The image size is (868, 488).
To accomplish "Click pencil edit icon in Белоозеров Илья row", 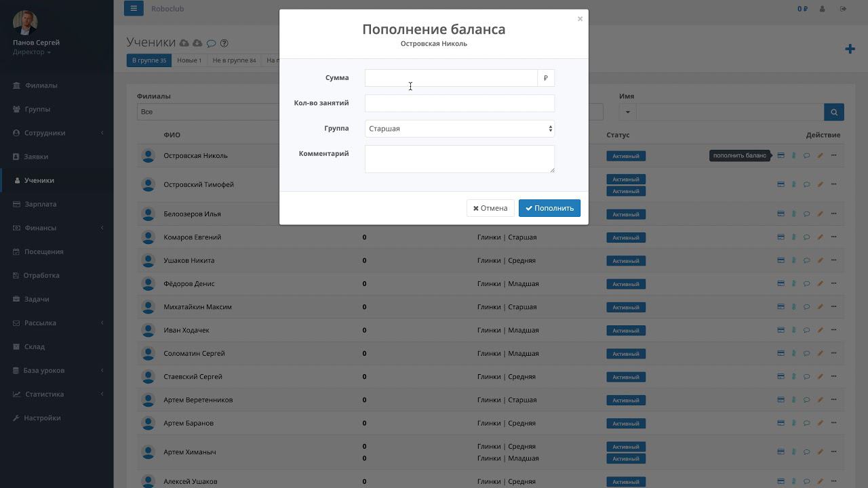I will (820, 214).
